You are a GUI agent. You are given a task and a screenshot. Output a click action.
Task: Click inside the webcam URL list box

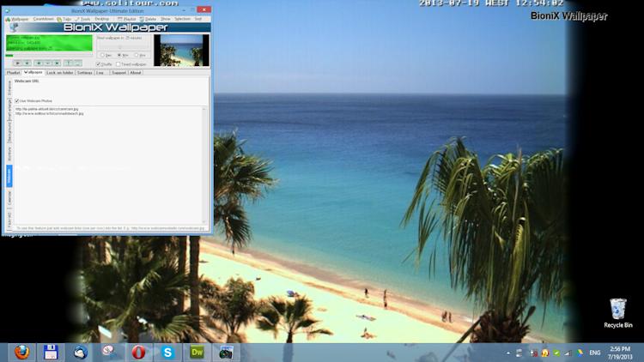coord(108,165)
